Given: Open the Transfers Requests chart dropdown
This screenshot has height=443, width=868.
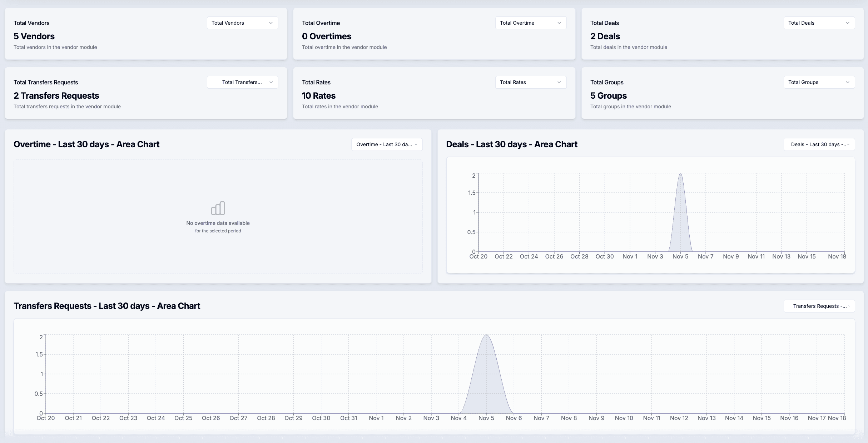Looking at the screenshot, I should pos(819,306).
